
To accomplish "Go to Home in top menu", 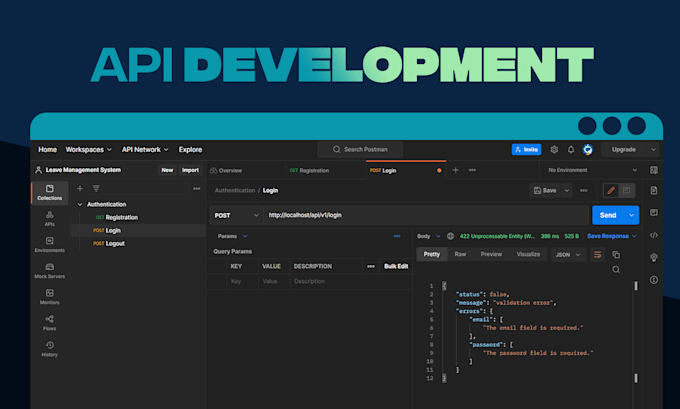I will pyautogui.click(x=47, y=150).
